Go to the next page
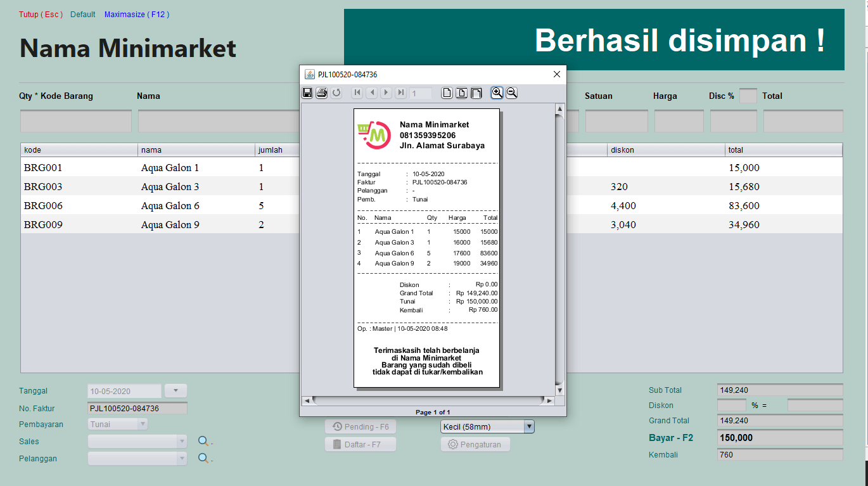The width and height of the screenshot is (868, 486). [x=386, y=93]
